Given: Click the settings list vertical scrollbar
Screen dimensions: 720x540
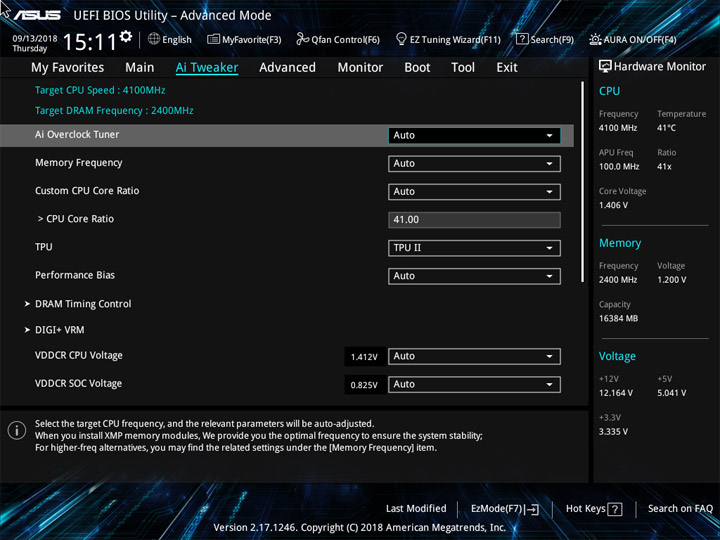Looking at the screenshot, I should click(582, 182).
